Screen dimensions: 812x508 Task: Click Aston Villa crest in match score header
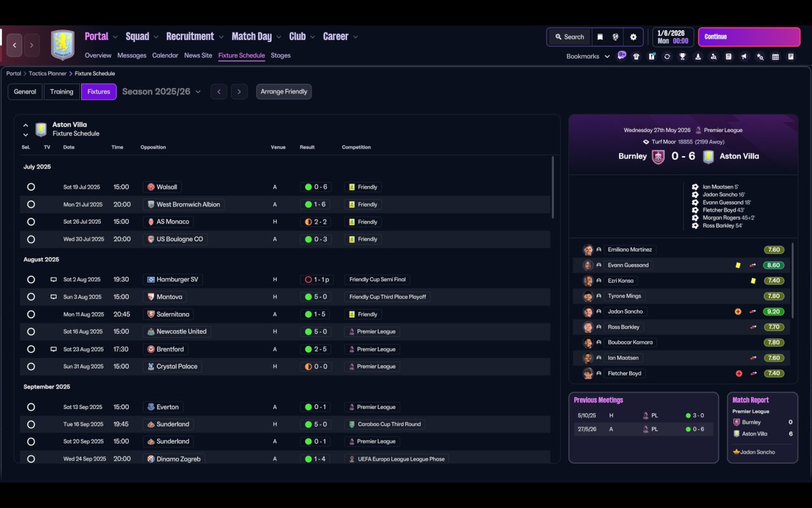[x=708, y=157]
